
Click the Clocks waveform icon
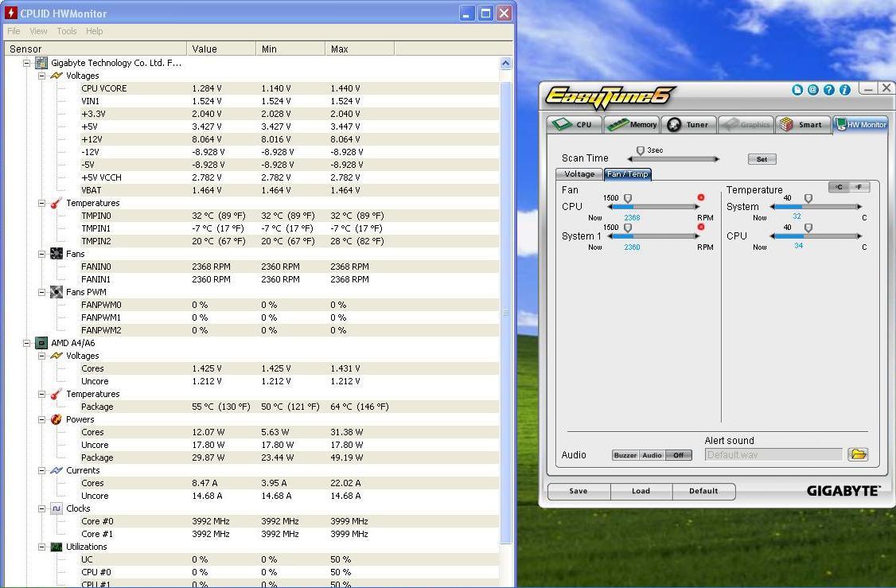tap(56, 508)
